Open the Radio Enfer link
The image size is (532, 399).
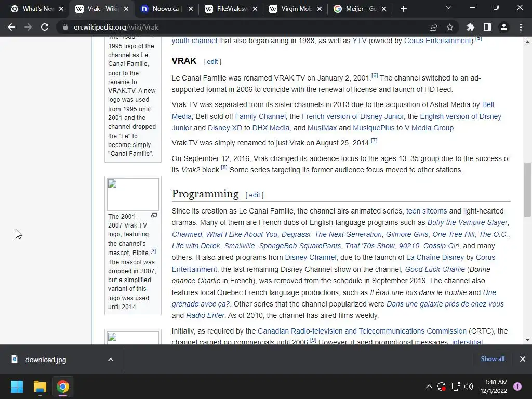(x=205, y=315)
